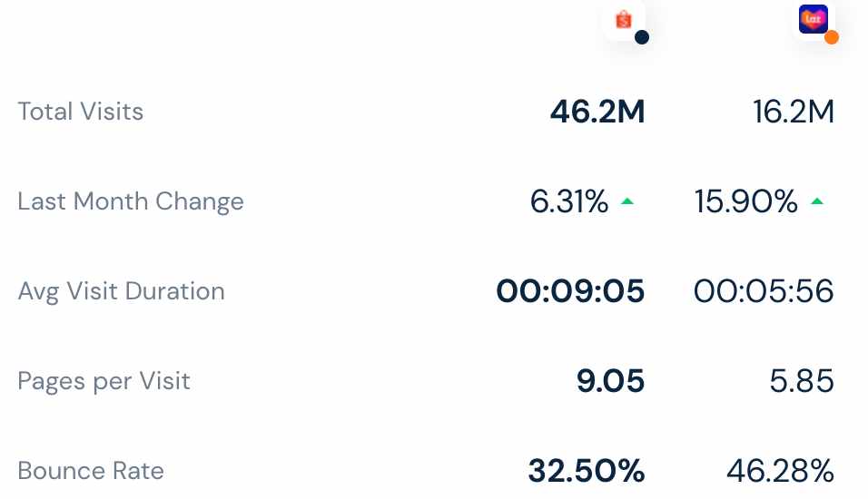Click the orange dot beside Lazada

(x=832, y=37)
